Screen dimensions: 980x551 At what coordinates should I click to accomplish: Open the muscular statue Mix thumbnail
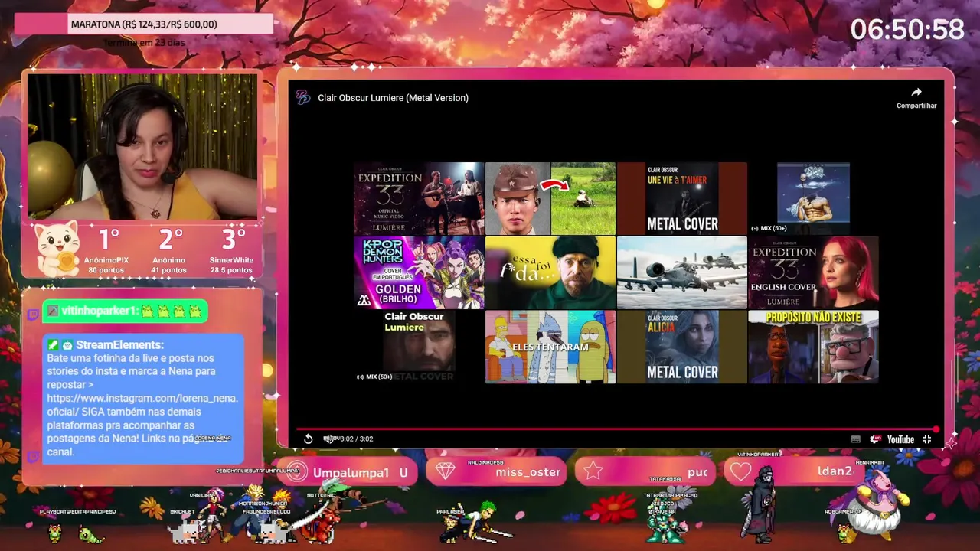[x=813, y=198]
